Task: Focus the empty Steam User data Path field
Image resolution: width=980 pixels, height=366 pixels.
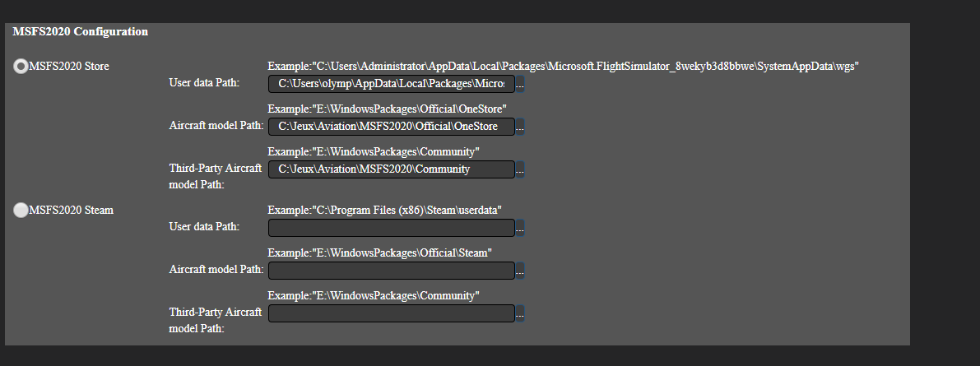Action: tap(391, 228)
